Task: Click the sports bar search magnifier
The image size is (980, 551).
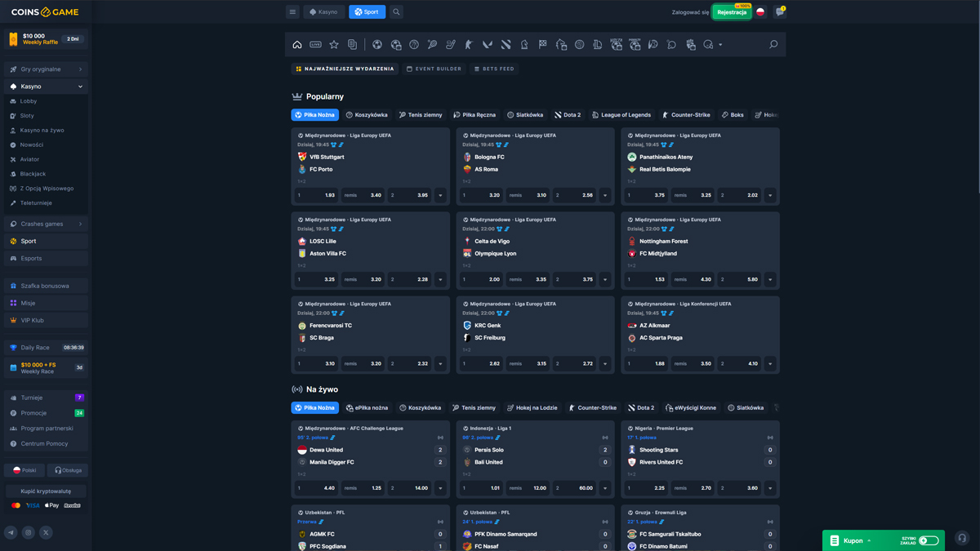Action: [773, 45]
